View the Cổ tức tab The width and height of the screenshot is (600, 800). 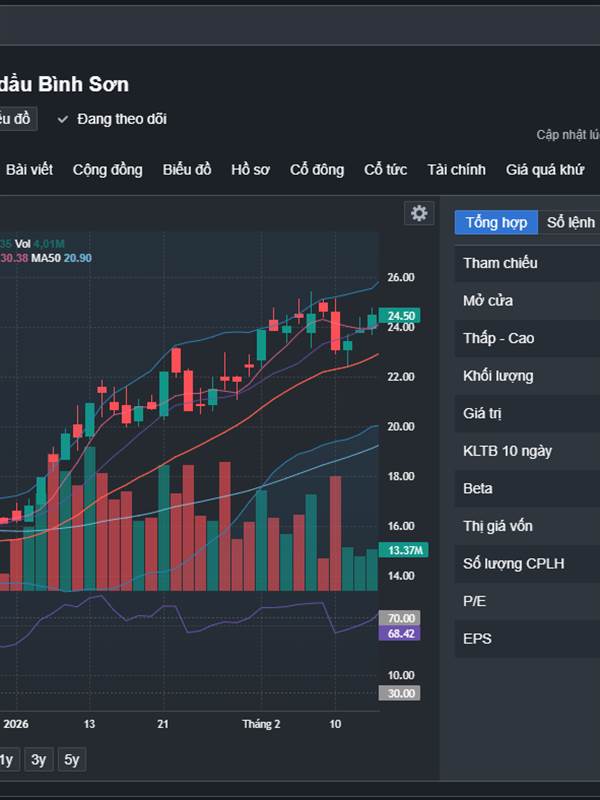pos(385,169)
